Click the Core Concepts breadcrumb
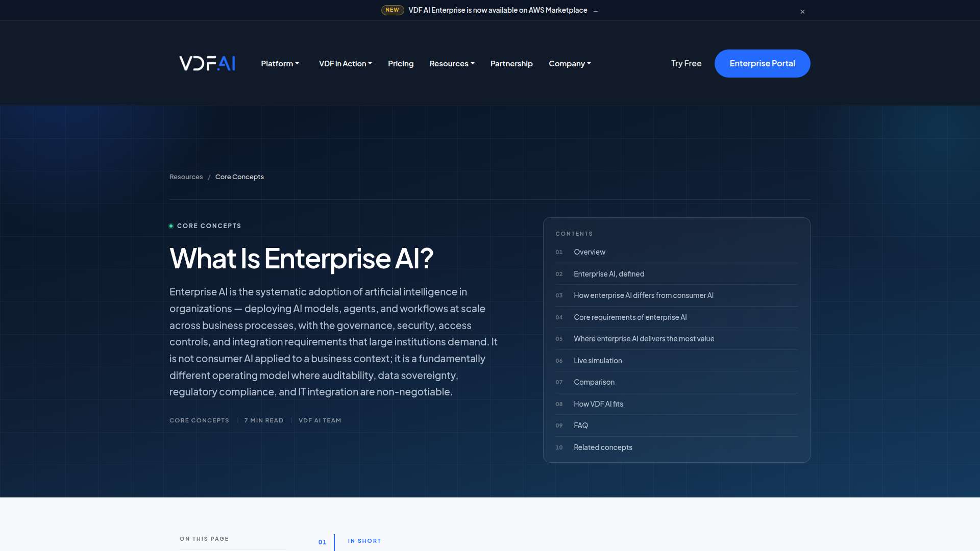980x551 pixels. 239,177
